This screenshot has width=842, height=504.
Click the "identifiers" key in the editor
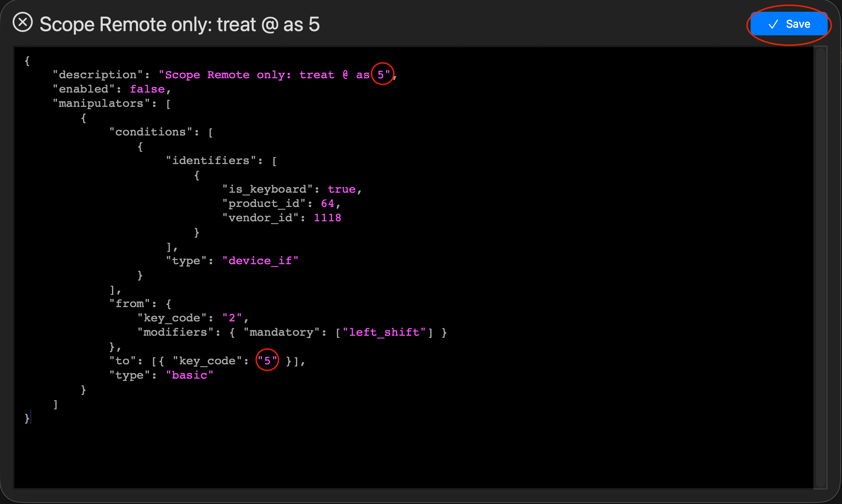tap(211, 161)
